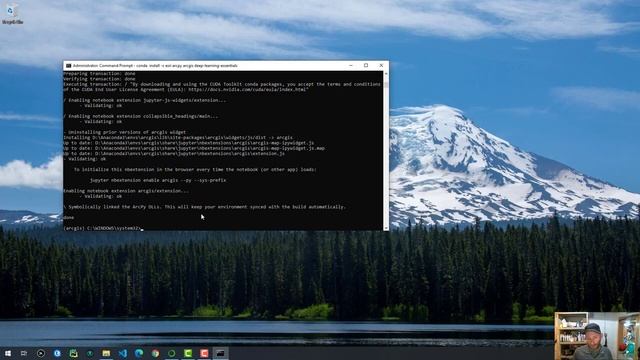The image size is (640, 360).
Task: Minimize the Command Prompt window
Action: (x=351, y=65)
